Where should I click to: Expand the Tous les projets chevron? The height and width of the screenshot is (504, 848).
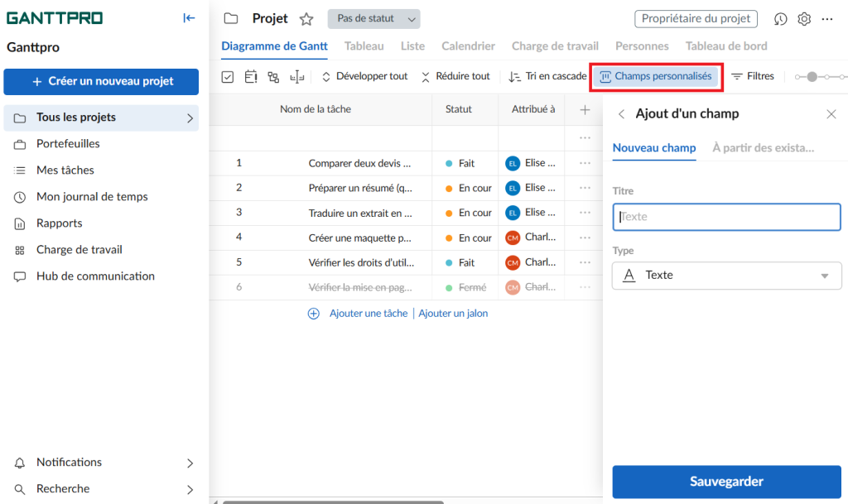coord(189,118)
